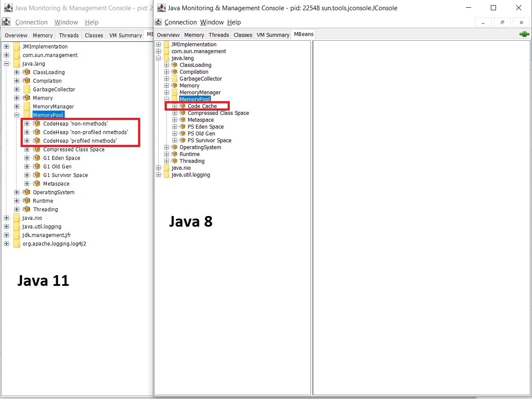Click the OperatingSystem bean icon in Java 11 window
This screenshot has height=399, width=532.
coord(27,192)
